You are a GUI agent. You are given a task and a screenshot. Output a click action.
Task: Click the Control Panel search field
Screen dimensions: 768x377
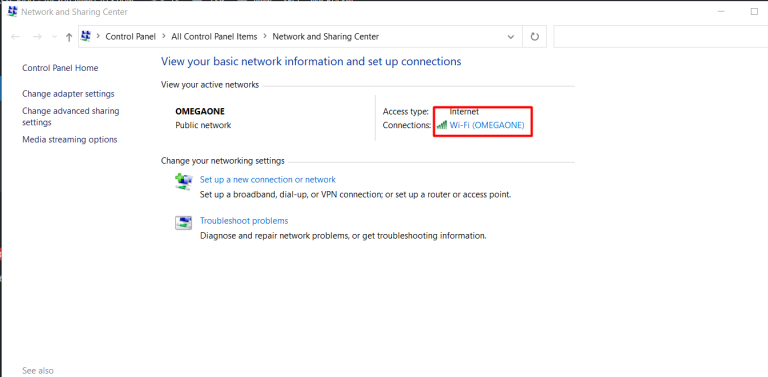pos(660,37)
